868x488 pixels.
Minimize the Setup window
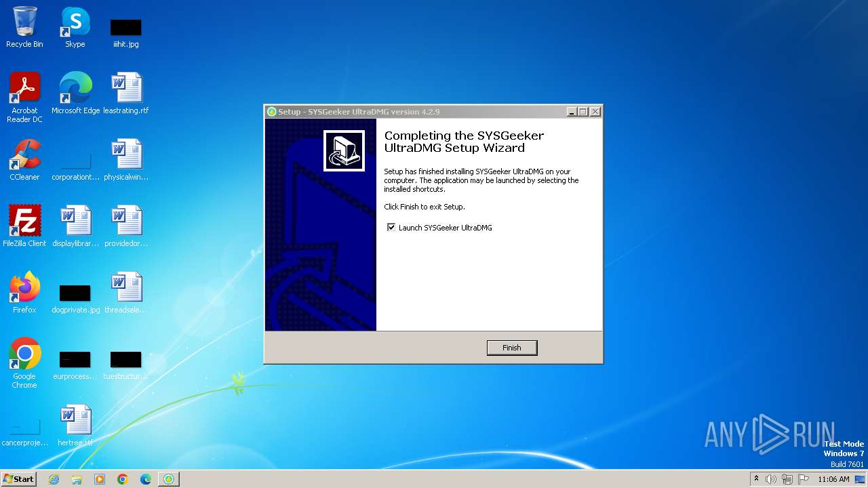[572, 112]
